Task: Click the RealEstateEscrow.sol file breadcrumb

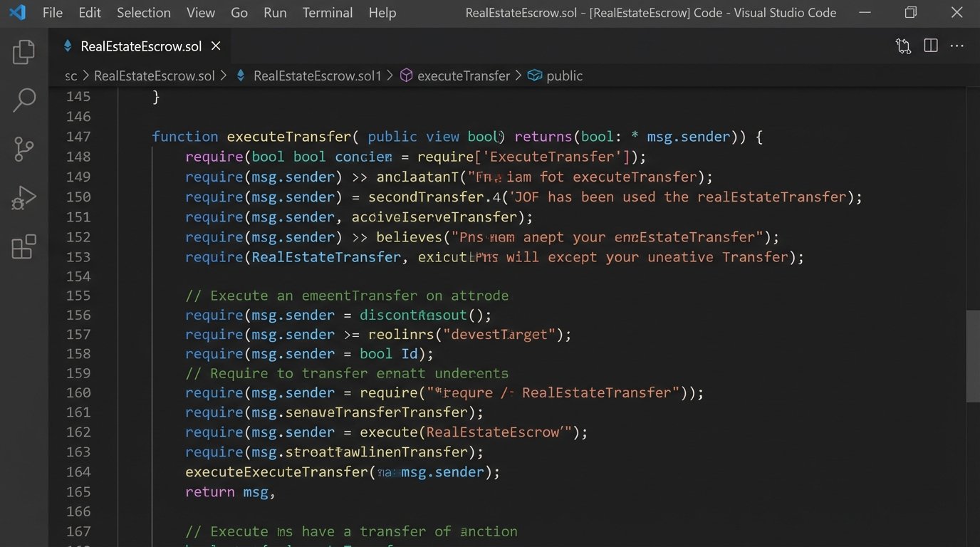Action: tap(154, 75)
